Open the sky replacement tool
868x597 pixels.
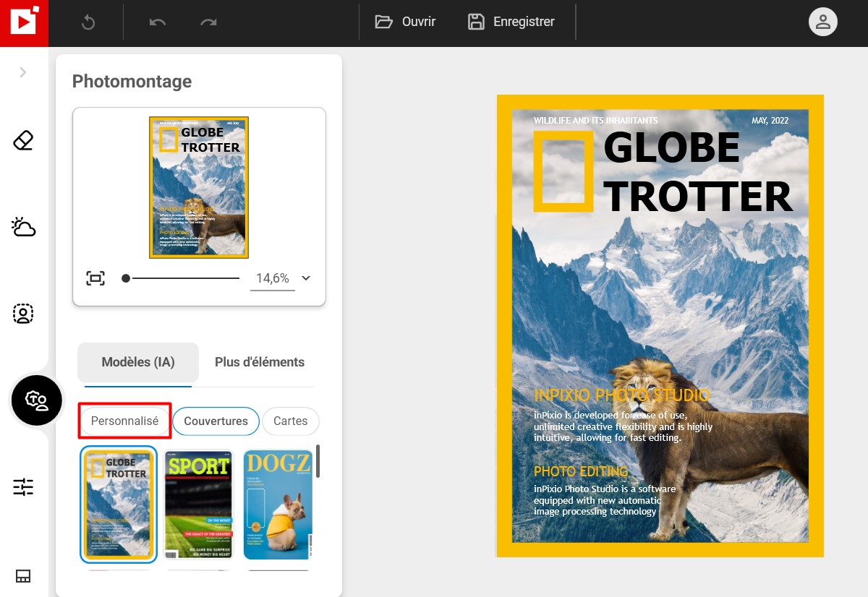pos(23,227)
